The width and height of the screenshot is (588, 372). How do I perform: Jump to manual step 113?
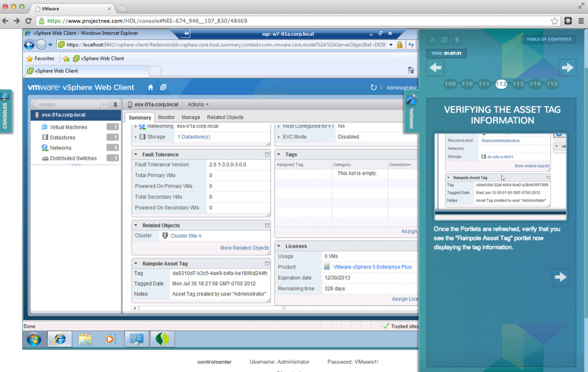(518, 84)
